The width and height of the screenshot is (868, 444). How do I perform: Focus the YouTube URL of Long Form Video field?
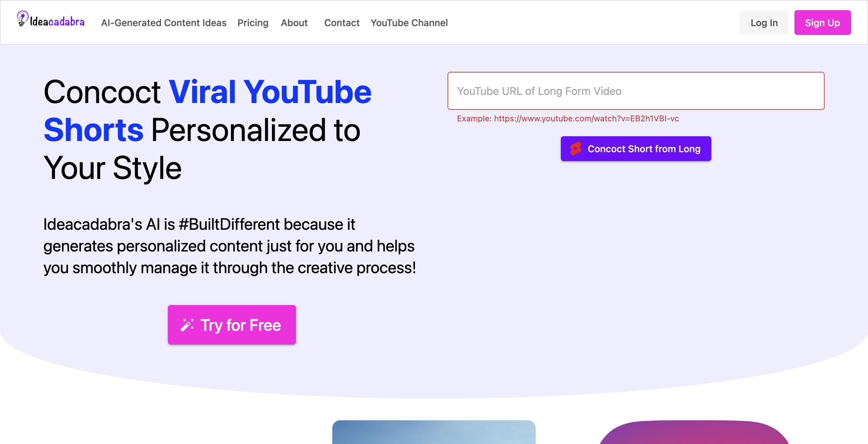(x=636, y=91)
